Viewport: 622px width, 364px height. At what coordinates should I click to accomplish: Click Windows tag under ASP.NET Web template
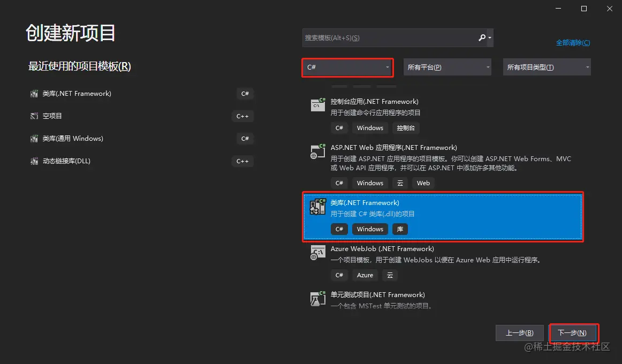[370, 183]
